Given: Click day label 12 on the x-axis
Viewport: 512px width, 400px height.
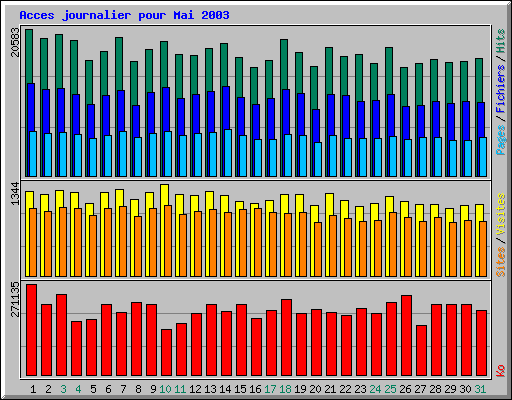Looking at the screenshot, I should (195, 389).
